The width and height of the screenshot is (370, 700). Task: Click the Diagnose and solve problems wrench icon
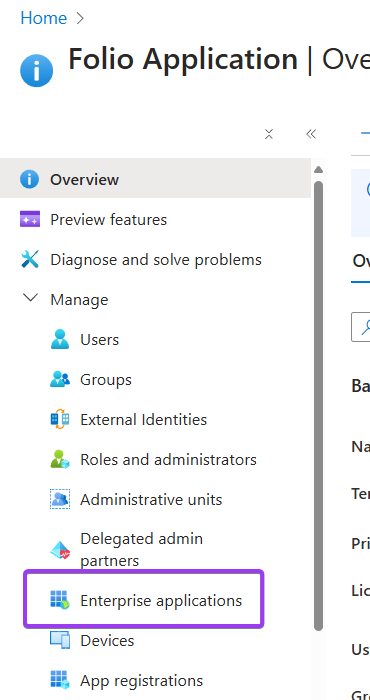click(x=30, y=259)
